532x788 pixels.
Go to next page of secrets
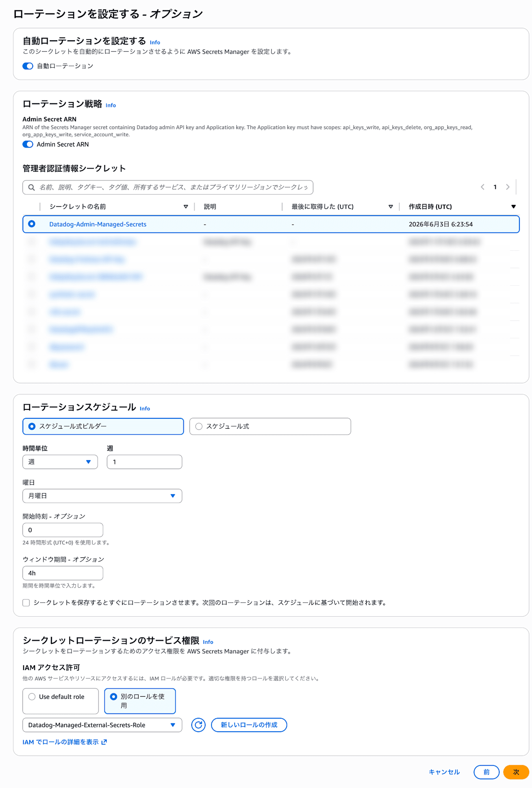pyautogui.click(x=508, y=187)
